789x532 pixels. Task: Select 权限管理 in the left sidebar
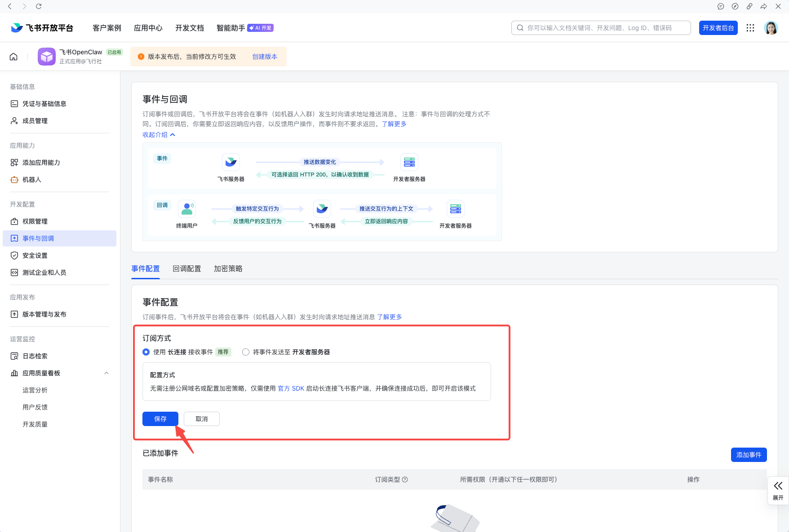click(35, 221)
